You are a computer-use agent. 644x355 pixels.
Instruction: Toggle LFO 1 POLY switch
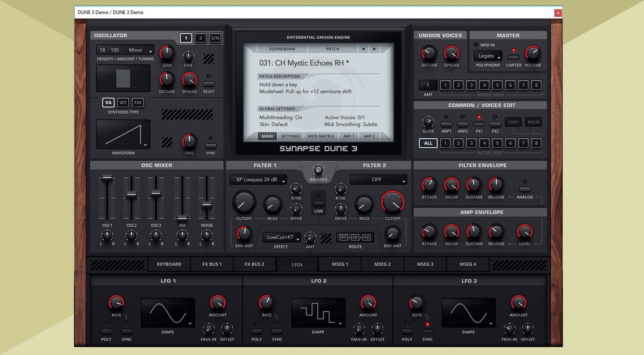click(x=106, y=332)
